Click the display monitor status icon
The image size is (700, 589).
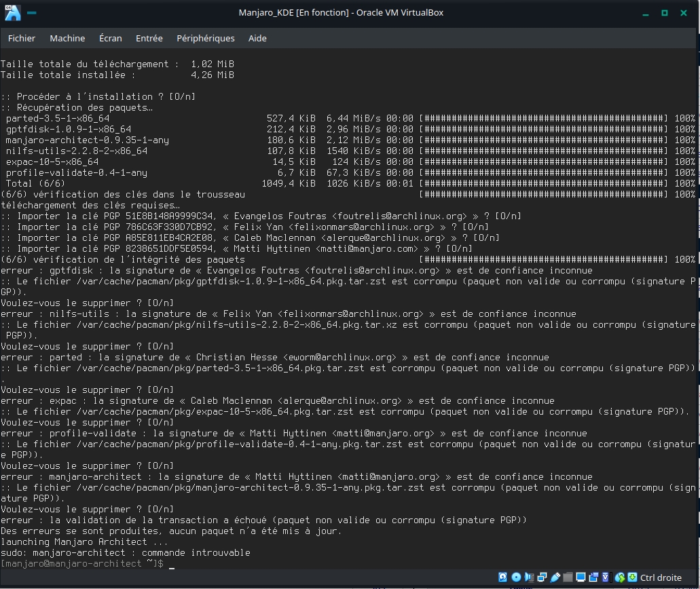(581, 577)
